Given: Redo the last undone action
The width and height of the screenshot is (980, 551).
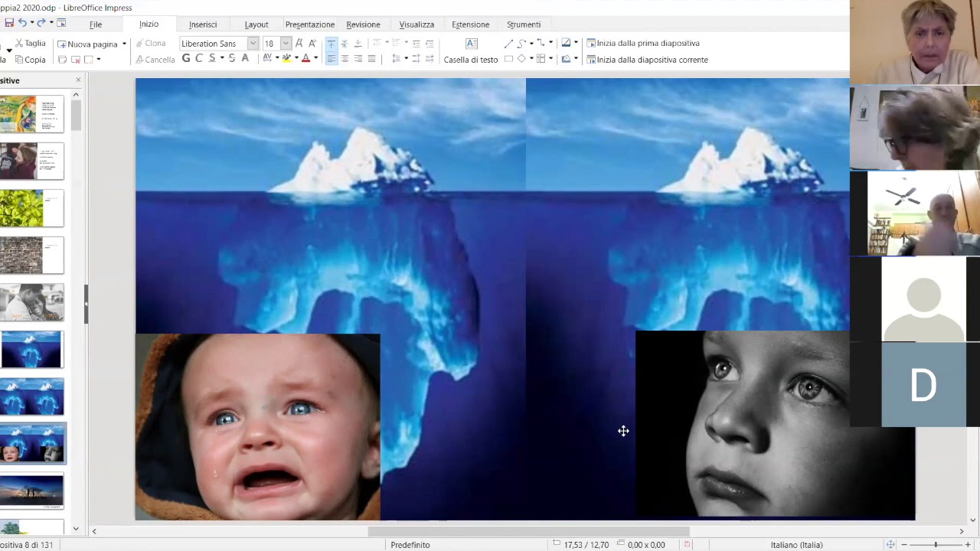Looking at the screenshot, I should (41, 24).
